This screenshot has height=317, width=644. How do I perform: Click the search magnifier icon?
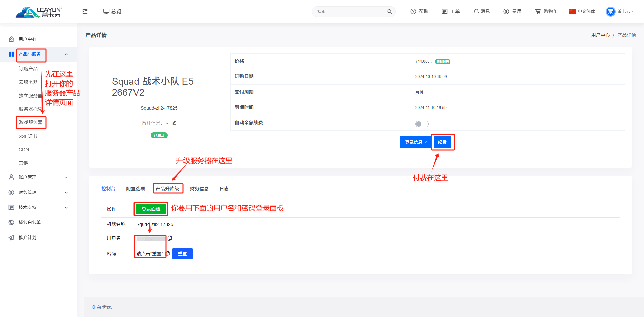pyautogui.click(x=390, y=12)
